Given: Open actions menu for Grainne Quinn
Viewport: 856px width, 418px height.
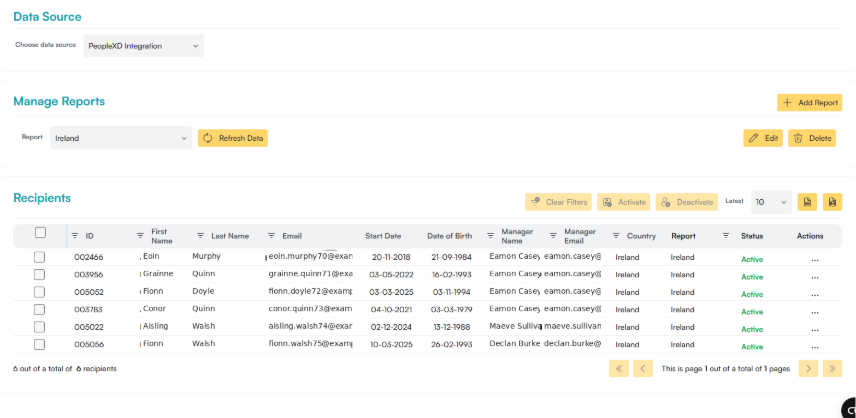Looking at the screenshot, I should pos(815,276).
